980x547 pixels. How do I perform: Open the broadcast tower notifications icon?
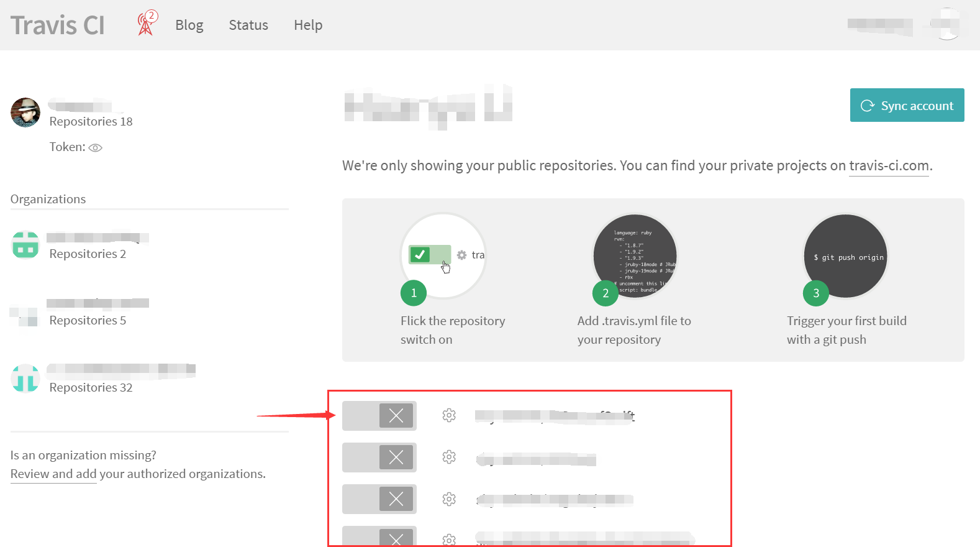tap(146, 24)
